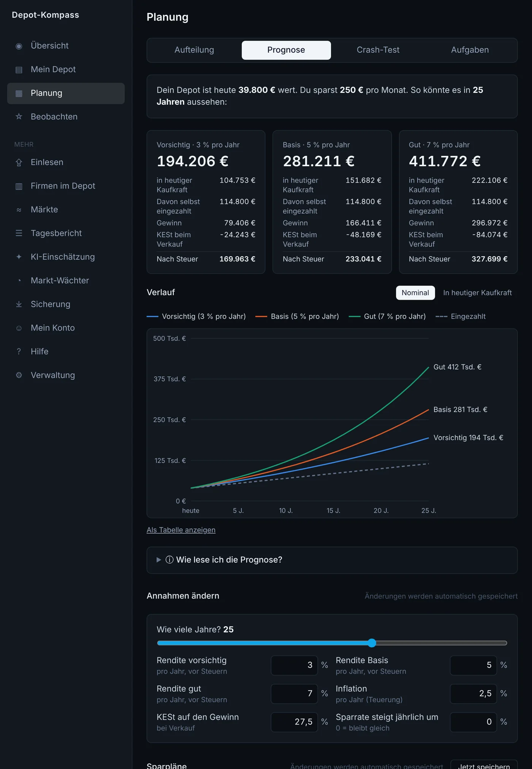Click the Sparrate steigt jährlich field

(473, 722)
